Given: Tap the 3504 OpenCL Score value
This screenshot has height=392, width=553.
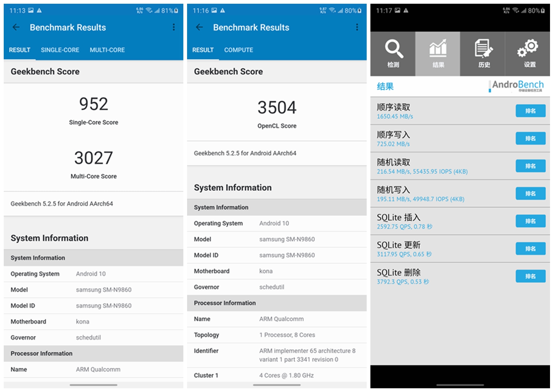Looking at the screenshot, I should (277, 108).
